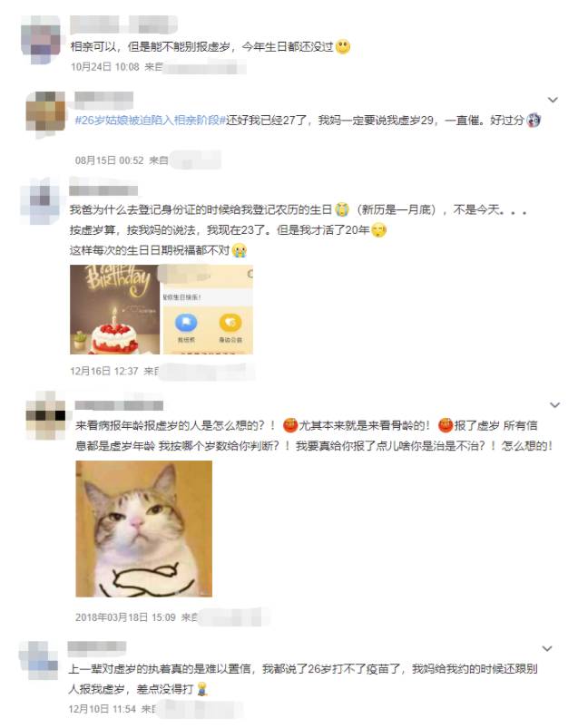The width and height of the screenshot is (568, 728).
Task: Click the 10月24日 10:08 timestamp link
Action: 105,67
